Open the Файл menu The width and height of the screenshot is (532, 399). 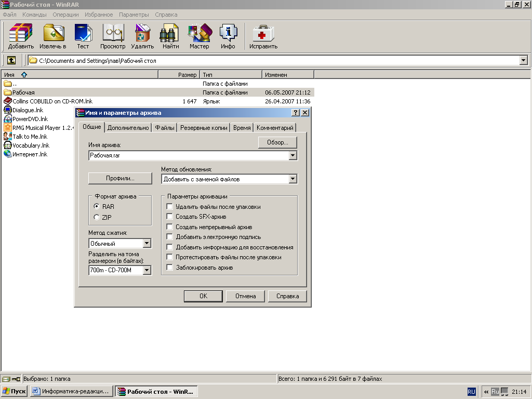(9, 15)
